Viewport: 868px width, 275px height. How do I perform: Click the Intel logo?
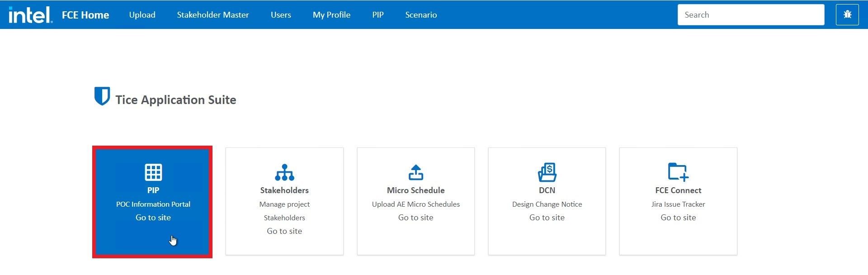[x=30, y=15]
